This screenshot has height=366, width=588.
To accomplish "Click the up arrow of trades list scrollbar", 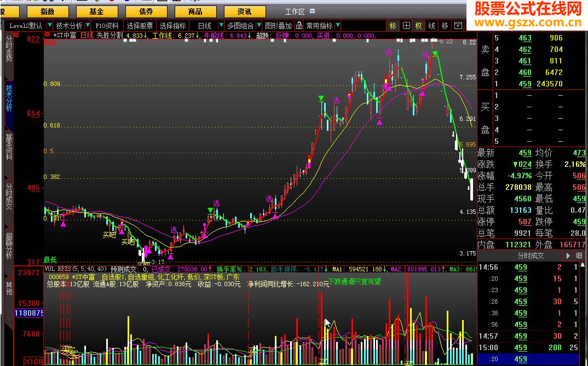I will tap(583, 265).
